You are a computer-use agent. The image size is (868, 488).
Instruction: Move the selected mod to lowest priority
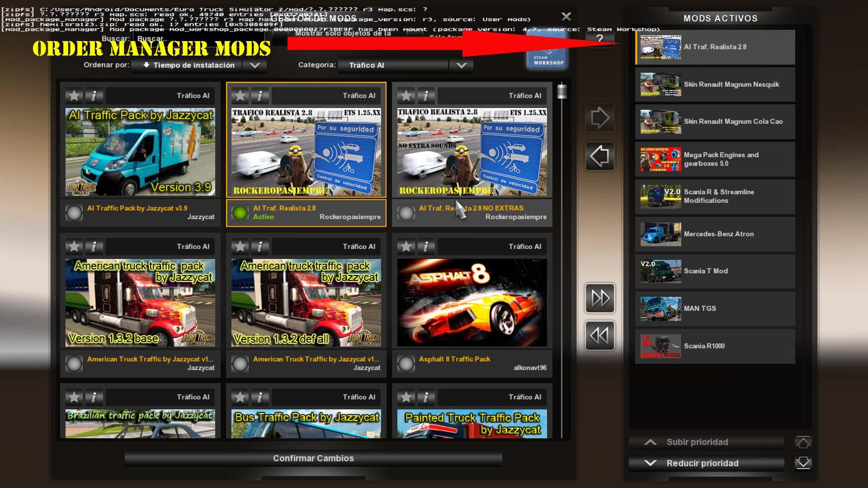pyautogui.click(x=803, y=463)
